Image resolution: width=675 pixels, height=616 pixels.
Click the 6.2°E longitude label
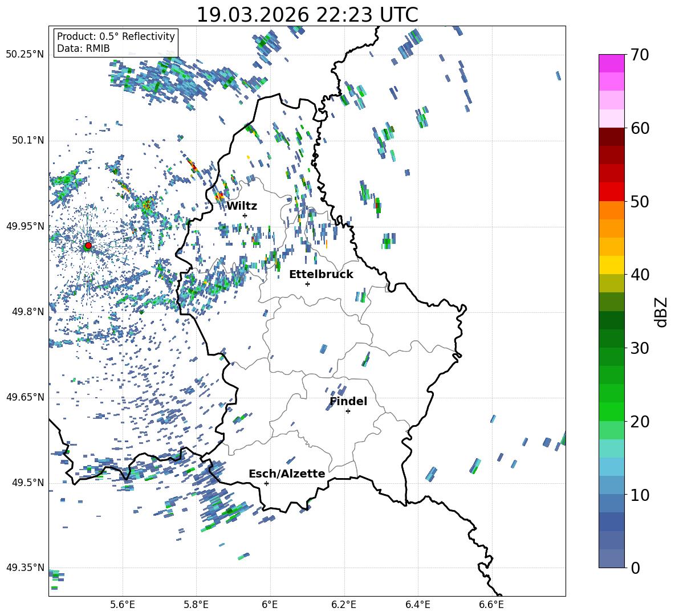[x=344, y=605]
